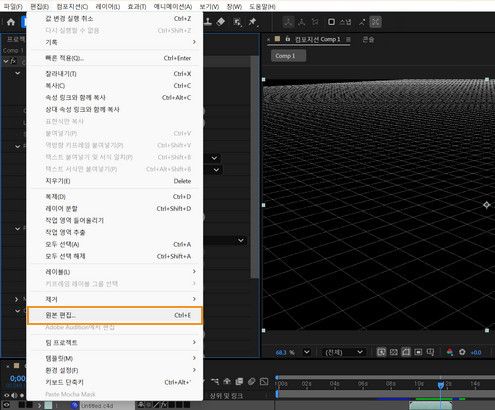This screenshot has height=410, width=495.
Task: Toggle the audio column speaker header
Action: click(14, 395)
